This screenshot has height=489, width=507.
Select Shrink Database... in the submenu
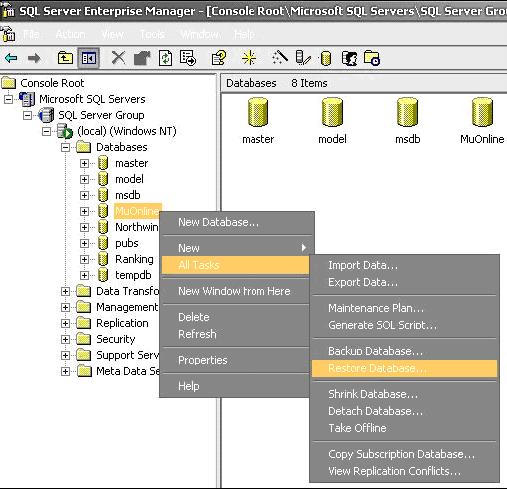[404, 394]
